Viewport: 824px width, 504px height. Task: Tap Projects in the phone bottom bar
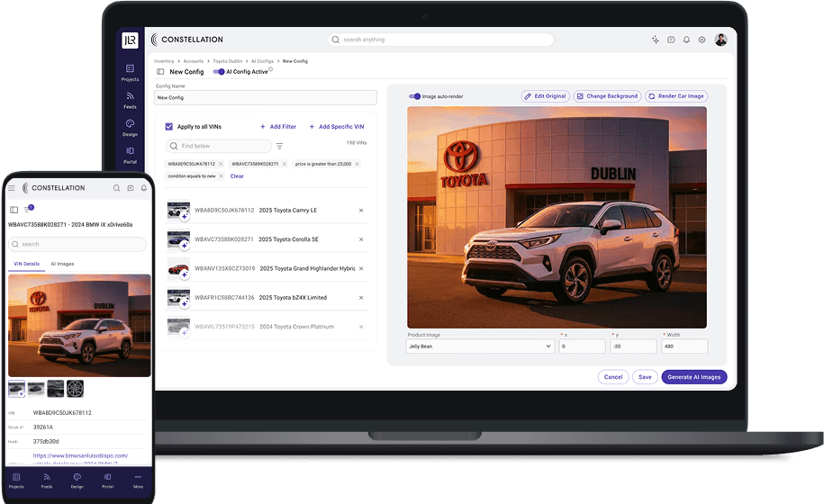coord(16,481)
